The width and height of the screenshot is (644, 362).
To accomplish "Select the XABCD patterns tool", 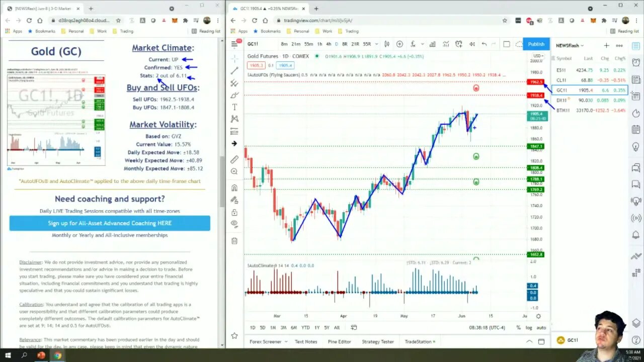I will point(234,119).
